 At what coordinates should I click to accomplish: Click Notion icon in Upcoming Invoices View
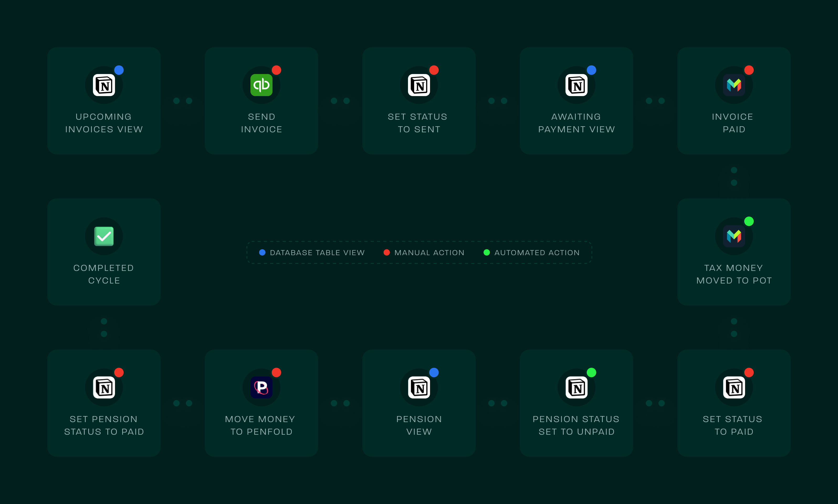coord(104,85)
